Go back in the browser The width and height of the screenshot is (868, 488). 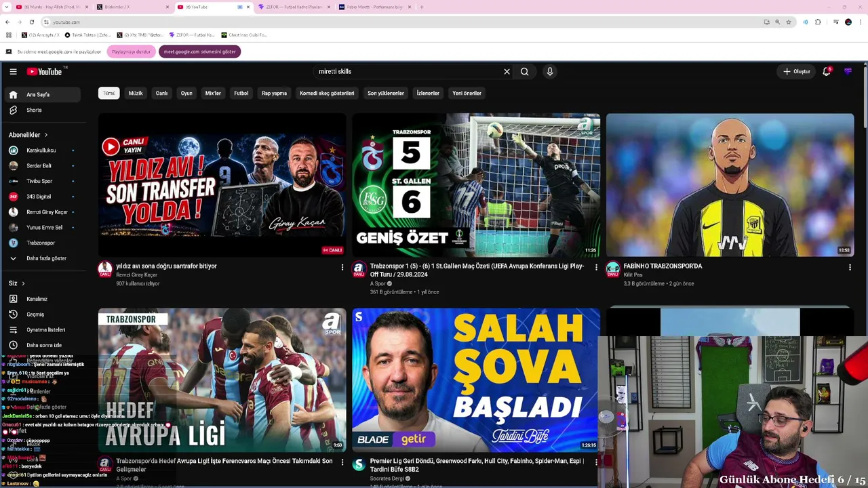[7, 22]
